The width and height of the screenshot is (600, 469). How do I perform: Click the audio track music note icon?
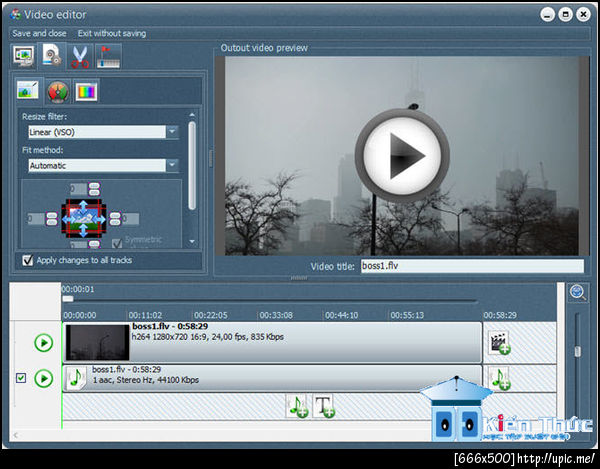coord(76,378)
